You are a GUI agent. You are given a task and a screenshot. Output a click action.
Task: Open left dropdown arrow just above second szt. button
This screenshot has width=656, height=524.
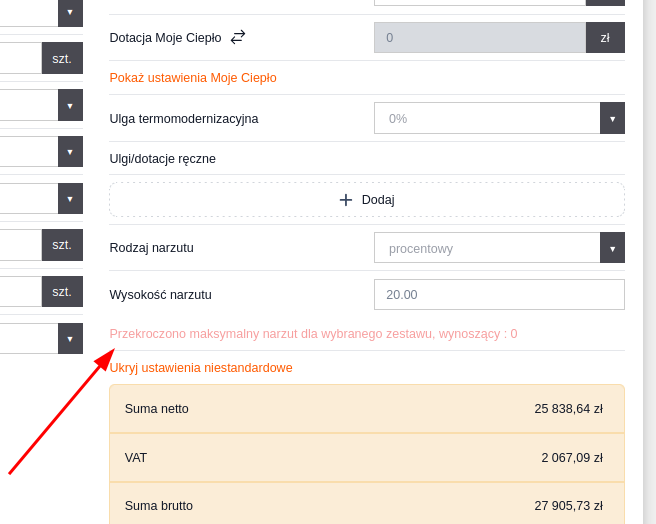click(70, 199)
